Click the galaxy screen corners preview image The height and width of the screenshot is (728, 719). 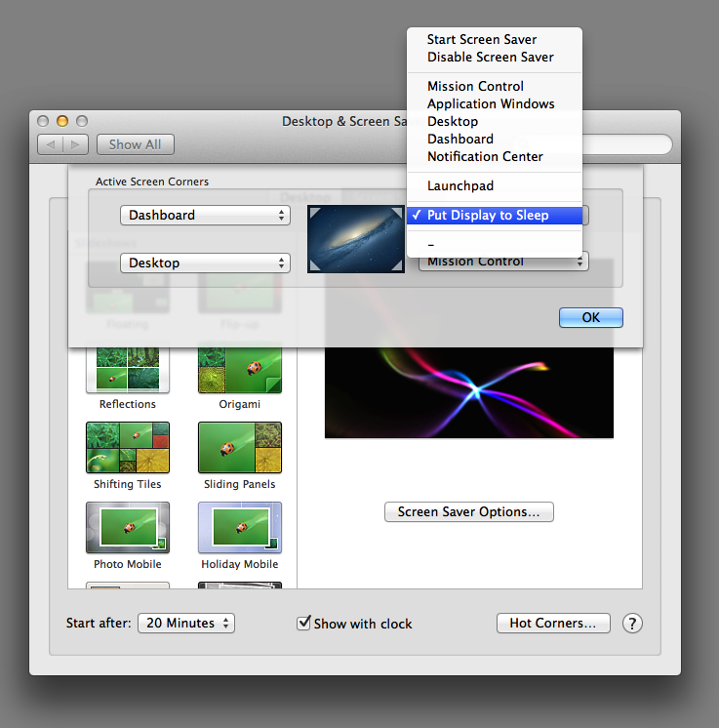click(356, 239)
